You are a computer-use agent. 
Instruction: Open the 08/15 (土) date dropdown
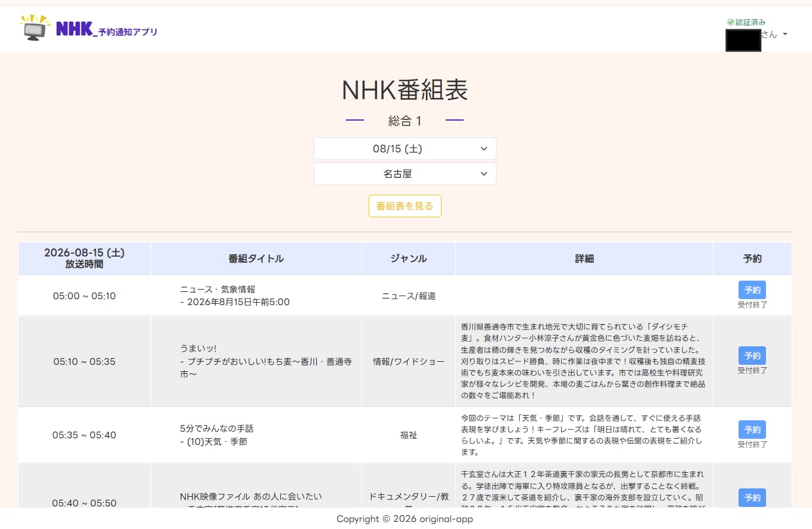[405, 149]
